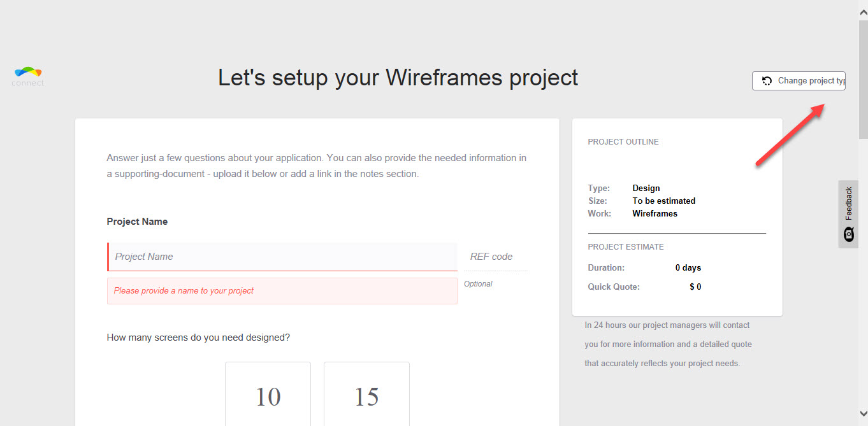Click the 'To be estimated' size value

point(664,201)
